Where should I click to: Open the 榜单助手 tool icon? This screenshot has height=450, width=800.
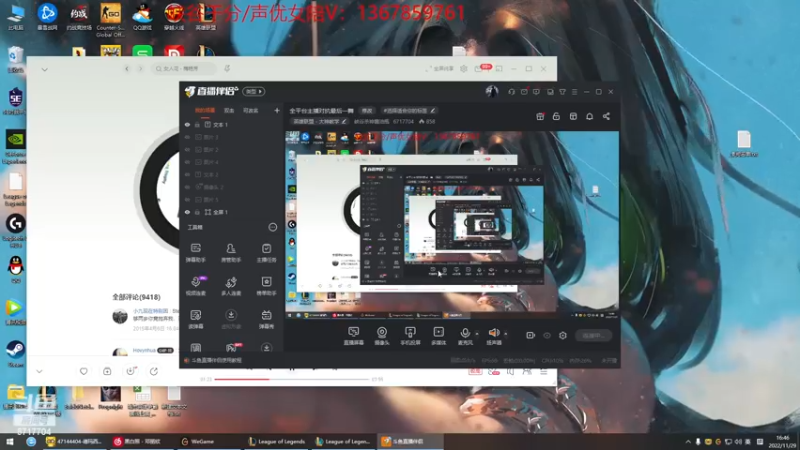[x=266, y=286]
